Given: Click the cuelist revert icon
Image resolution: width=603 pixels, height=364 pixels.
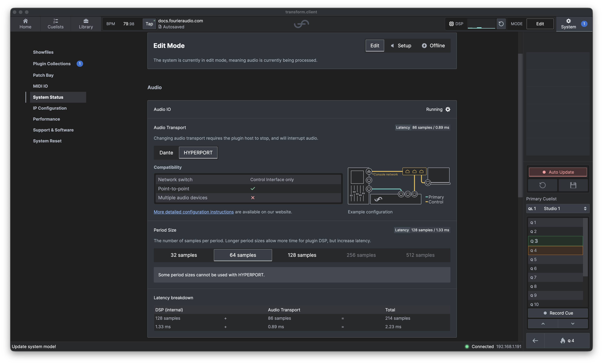Looking at the screenshot, I should tap(542, 185).
